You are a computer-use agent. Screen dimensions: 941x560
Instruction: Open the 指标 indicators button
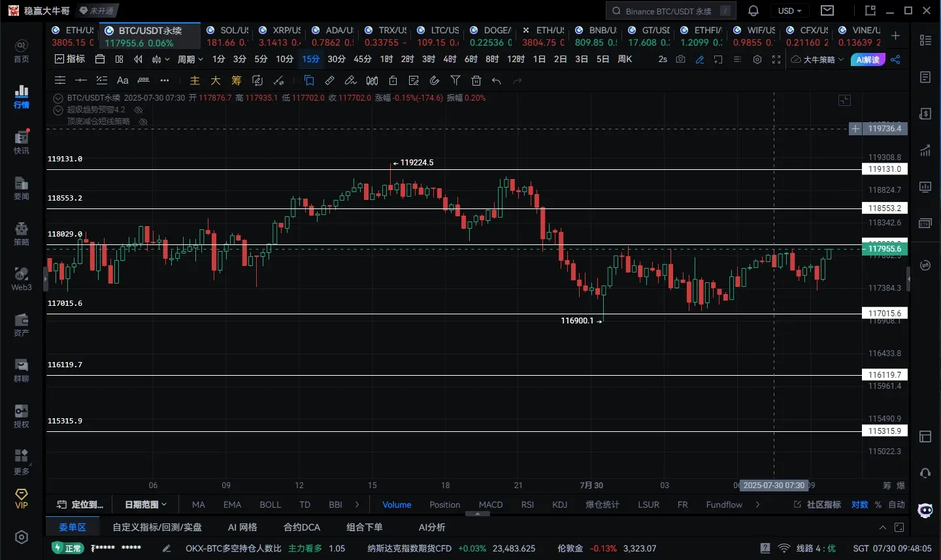70,59
